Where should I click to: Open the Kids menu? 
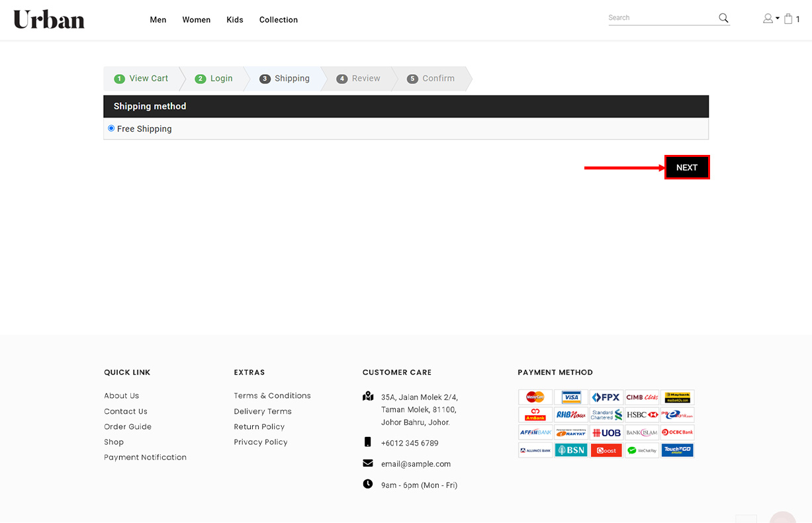coord(235,20)
